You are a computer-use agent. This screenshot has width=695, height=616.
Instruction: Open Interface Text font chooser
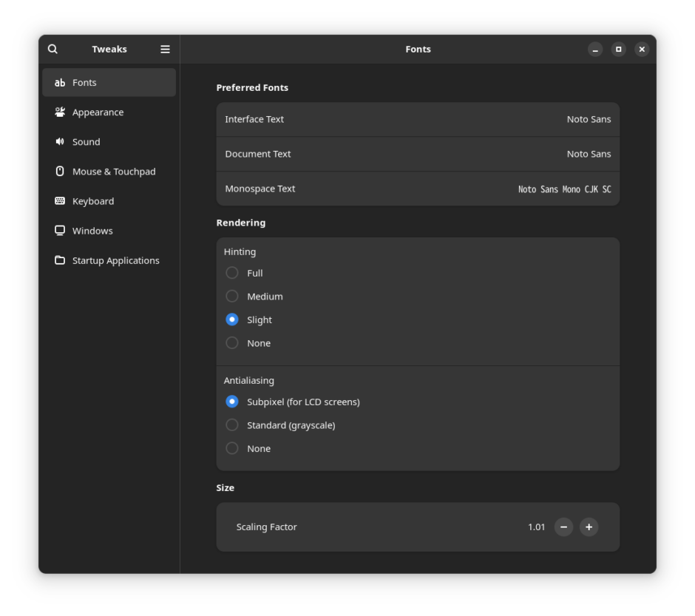click(418, 119)
